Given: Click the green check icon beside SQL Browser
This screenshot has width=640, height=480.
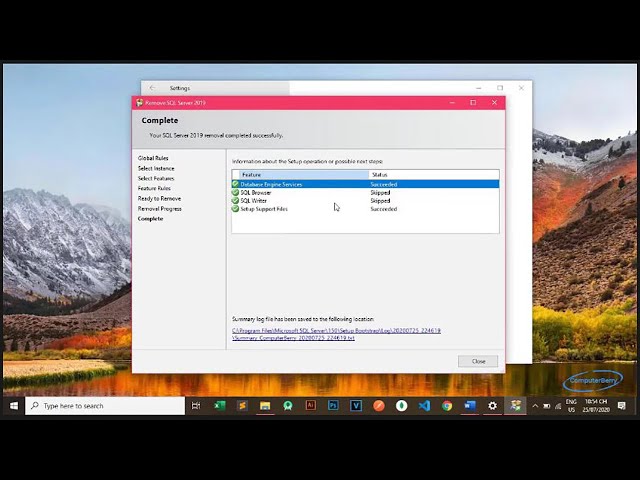Looking at the screenshot, I should [x=235, y=192].
